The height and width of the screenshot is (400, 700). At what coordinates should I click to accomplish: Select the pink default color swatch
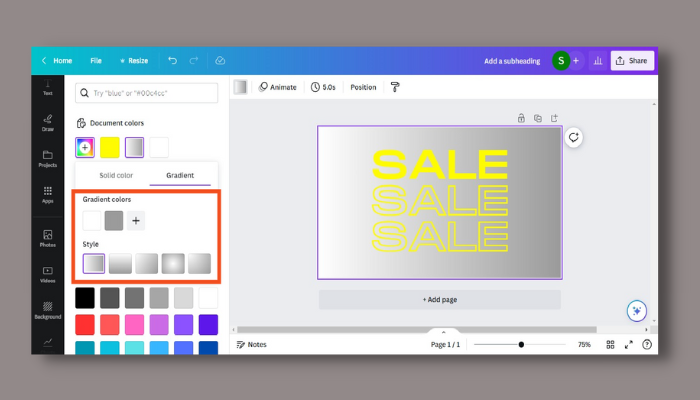coord(134,325)
